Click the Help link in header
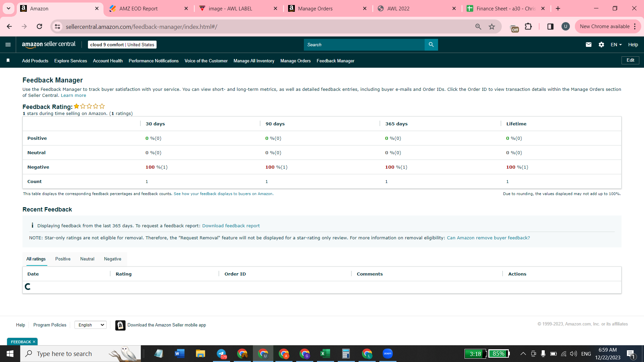644x362 pixels. [x=633, y=45]
